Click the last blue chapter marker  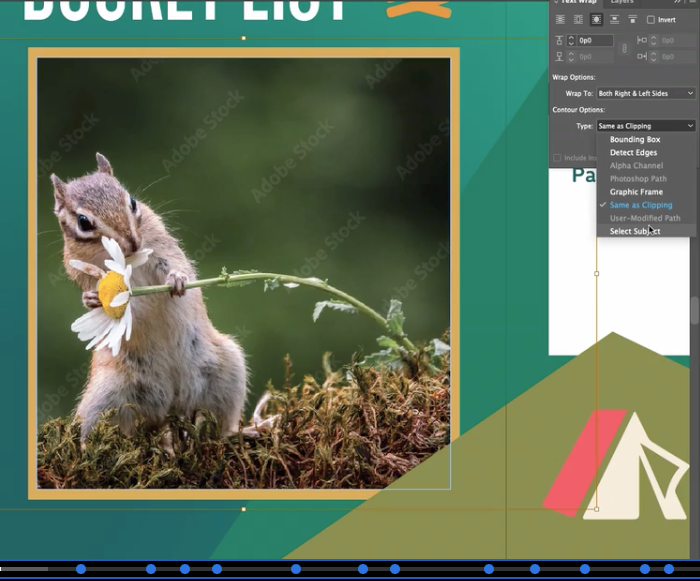coord(668,569)
